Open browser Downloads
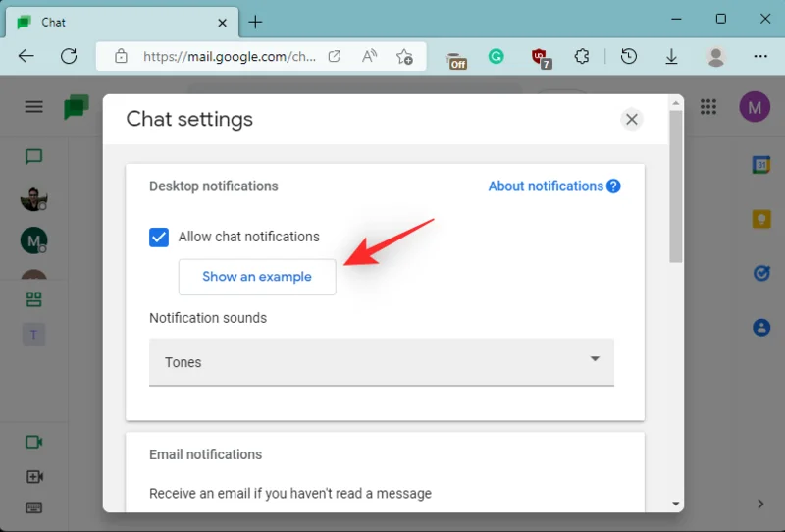Screen dimensions: 785x532 pyautogui.click(x=671, y=57)
